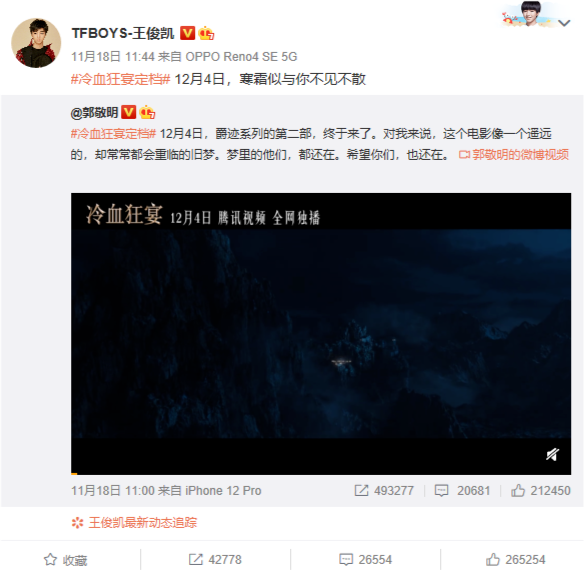
Task: Open TFBOYS-王俊凯 username link
Action: (123, 34)
